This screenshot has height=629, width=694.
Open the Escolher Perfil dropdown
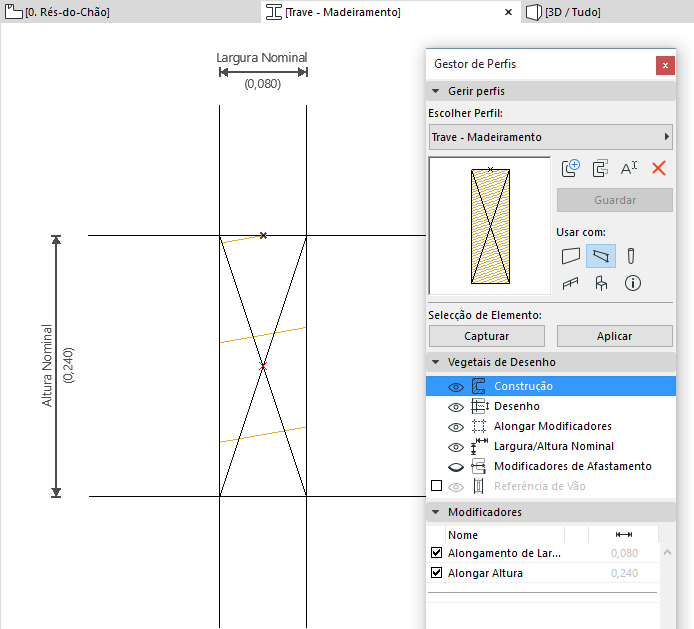(550, 137)
